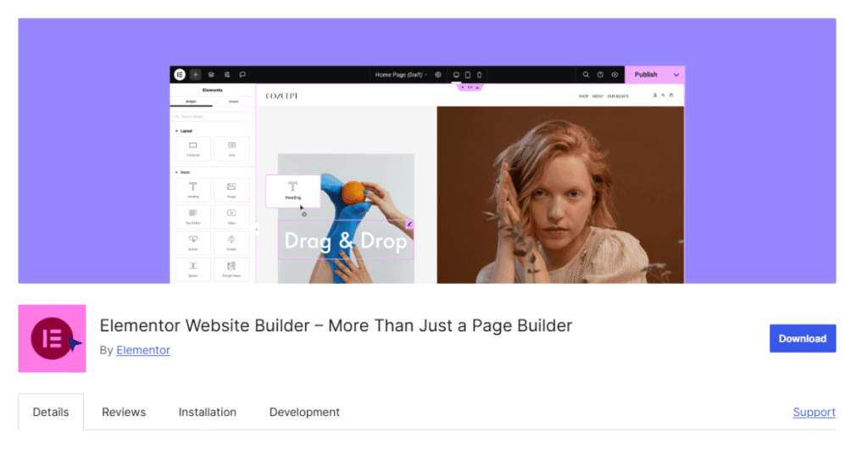Click the user account icon in the site header

[x=655, y=95]
